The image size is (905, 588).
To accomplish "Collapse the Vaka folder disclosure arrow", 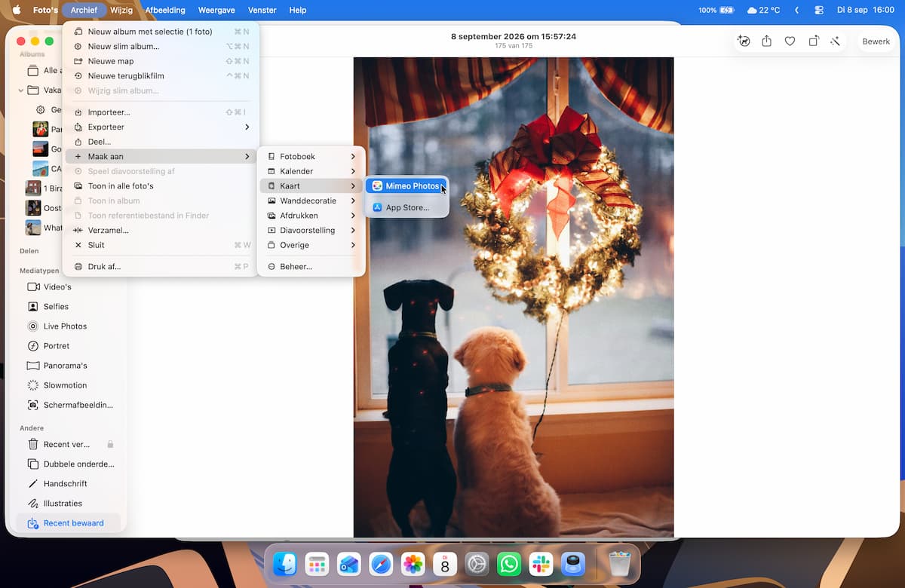I will (x=20, y=90).
